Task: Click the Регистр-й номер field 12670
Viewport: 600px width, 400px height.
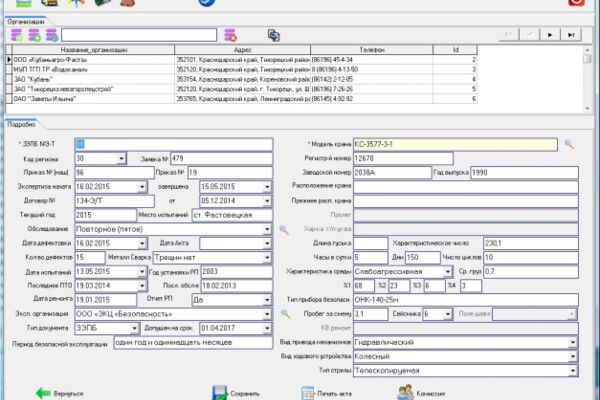Action: click(403, 158)
